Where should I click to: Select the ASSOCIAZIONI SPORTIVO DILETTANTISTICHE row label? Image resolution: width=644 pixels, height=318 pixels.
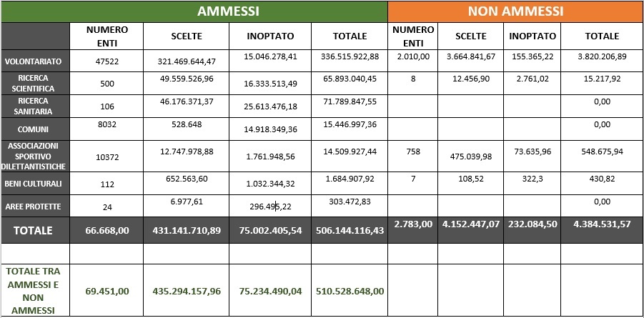[x=34, y=156]
